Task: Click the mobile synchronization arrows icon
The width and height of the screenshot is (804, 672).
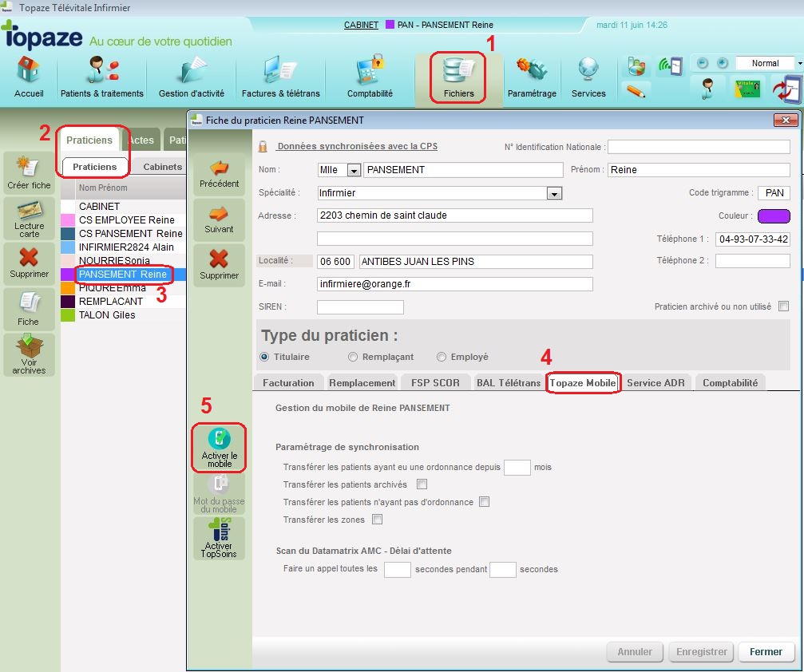Action: 786,89
